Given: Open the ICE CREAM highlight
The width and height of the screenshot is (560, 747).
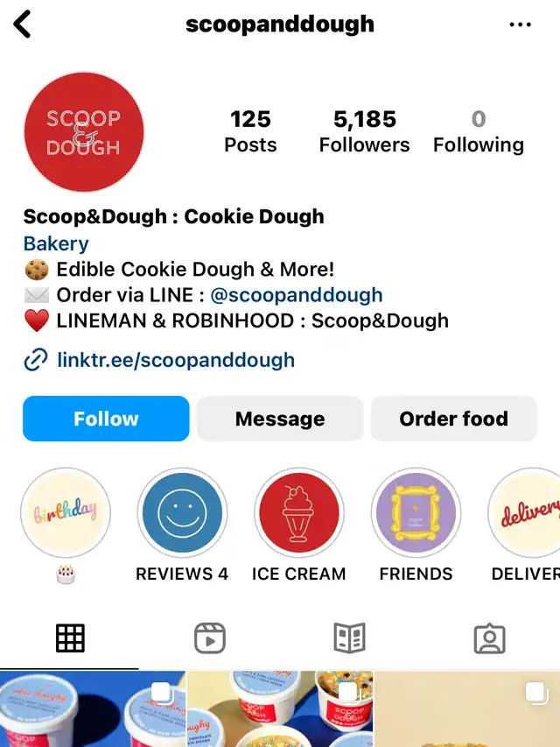Looking at the screenshot, I should (x=299, y=512).
